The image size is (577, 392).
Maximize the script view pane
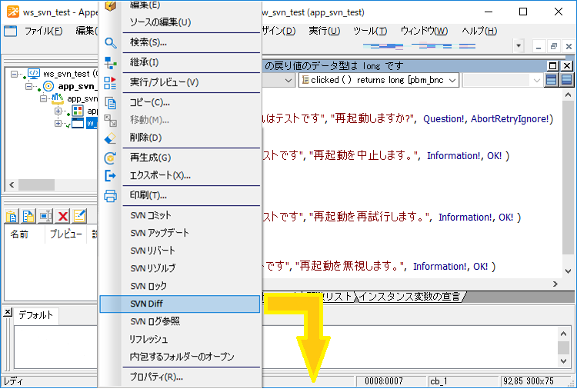552,66
